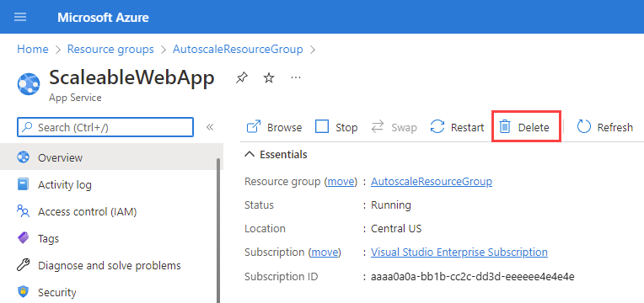
Task: Stop the web app
Action: tap(336, 128)
